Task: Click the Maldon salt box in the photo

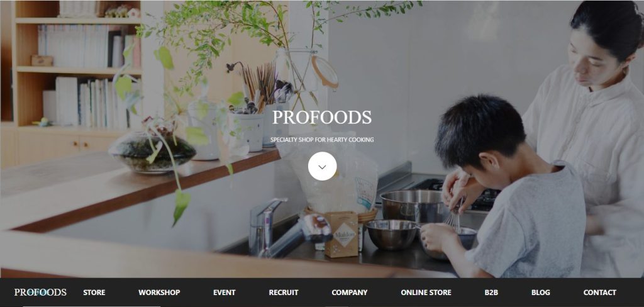Action: point(341,234)
